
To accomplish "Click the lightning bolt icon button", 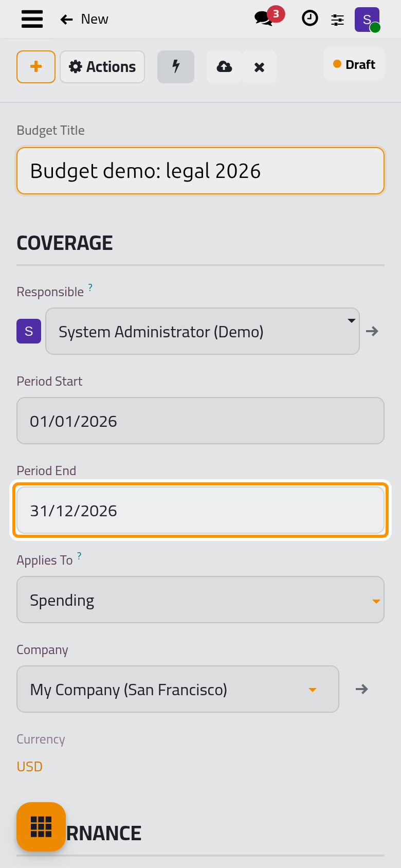I will point(176,67).
